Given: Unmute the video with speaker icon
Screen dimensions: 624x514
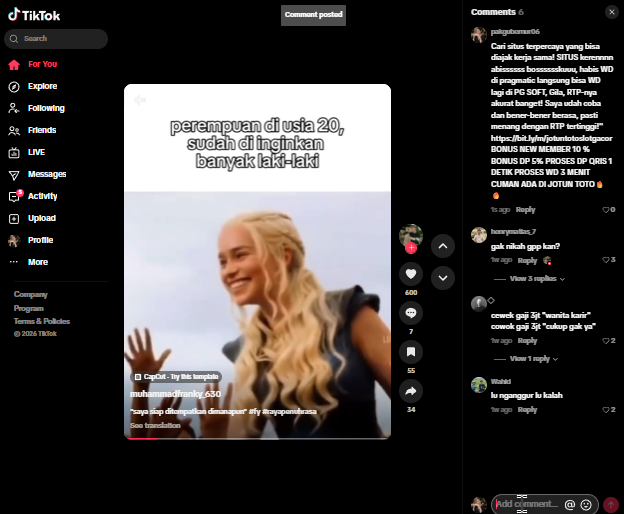Looking at the screenshot, I should point(140,99).
